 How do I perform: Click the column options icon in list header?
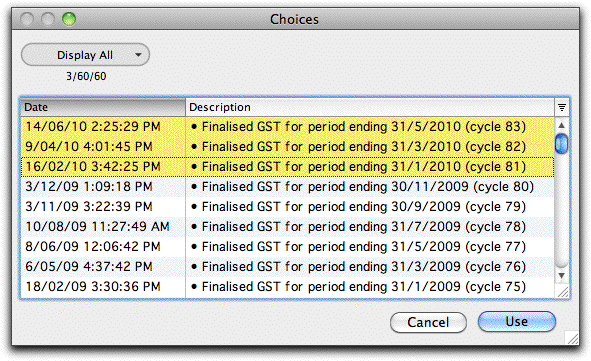coord(562,107)
